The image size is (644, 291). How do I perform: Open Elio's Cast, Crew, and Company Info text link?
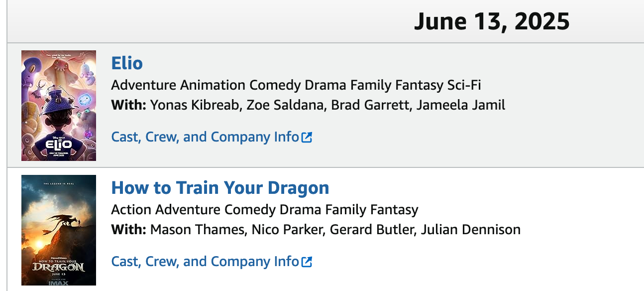pyautogui.click(x=205, y=137)
